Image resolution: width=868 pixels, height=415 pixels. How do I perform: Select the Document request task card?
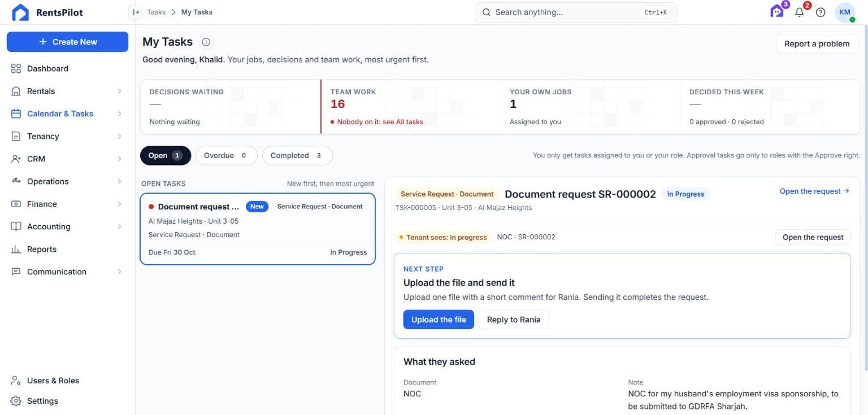point(258,229)
